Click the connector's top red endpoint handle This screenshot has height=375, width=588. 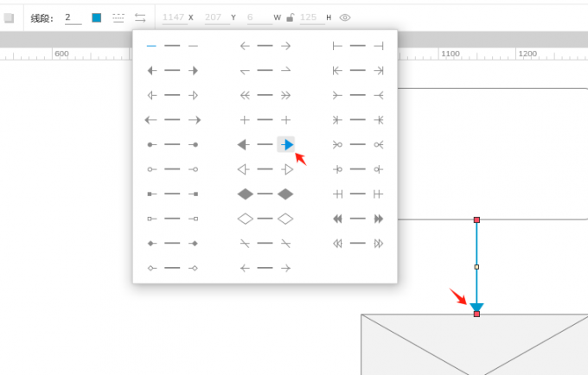click(x=476, y=220)
